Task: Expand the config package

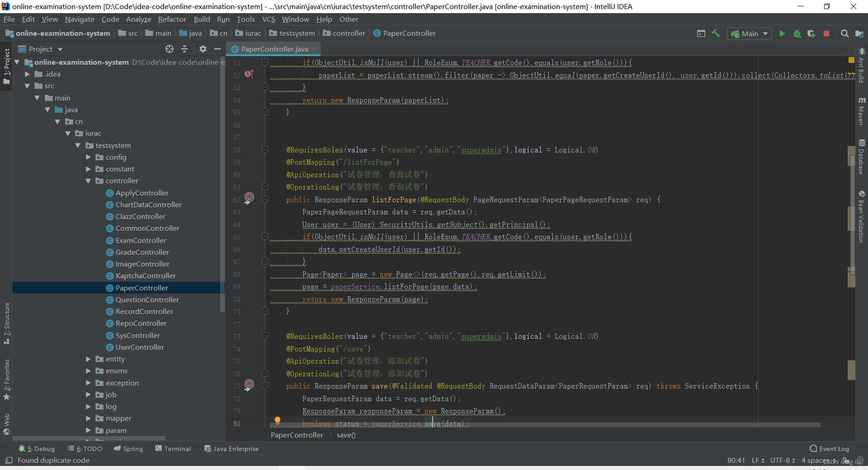Action: tap(88, 157)
